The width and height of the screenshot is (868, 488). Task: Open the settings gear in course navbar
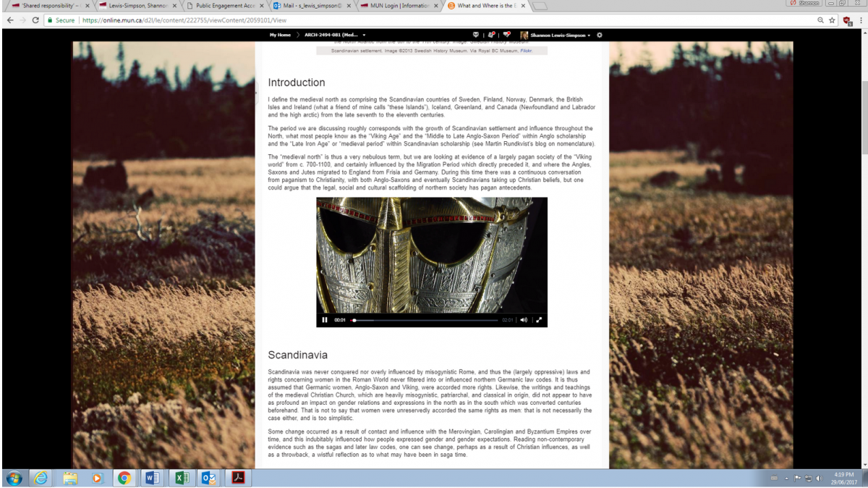(x=599, y=35)
